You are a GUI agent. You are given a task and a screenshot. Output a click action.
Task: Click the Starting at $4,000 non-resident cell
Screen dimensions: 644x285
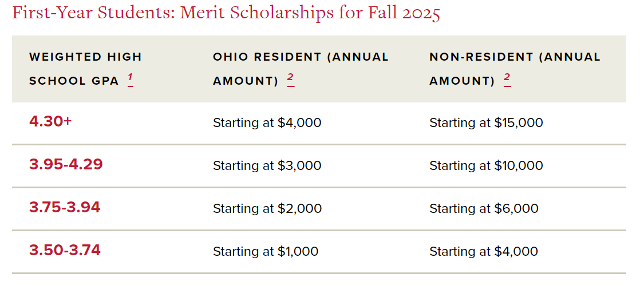pos(484,251)
